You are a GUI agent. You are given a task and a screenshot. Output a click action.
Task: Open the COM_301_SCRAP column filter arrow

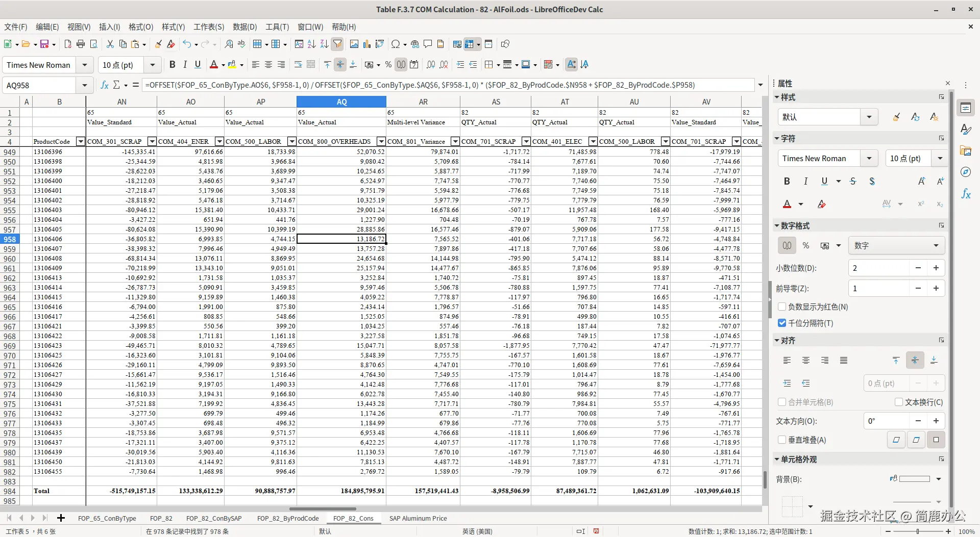pos(151,141)
